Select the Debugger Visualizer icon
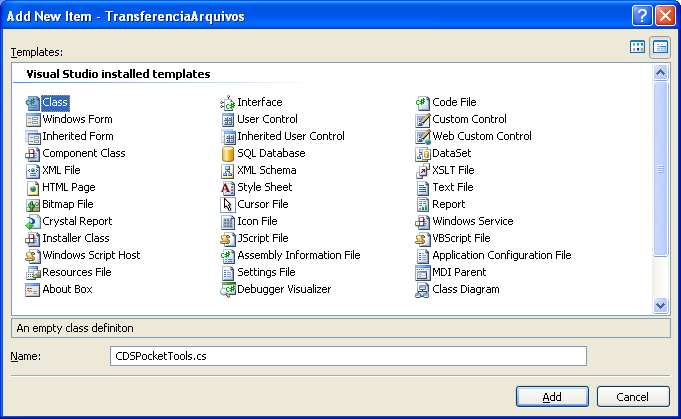681x419 pixels. click(228, 290)
